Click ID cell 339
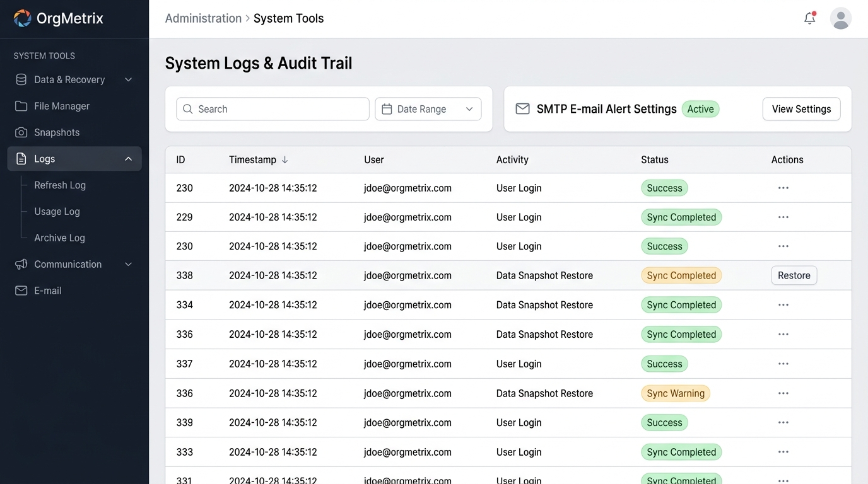This screenshot has width=868, height=484. [185, 423]
